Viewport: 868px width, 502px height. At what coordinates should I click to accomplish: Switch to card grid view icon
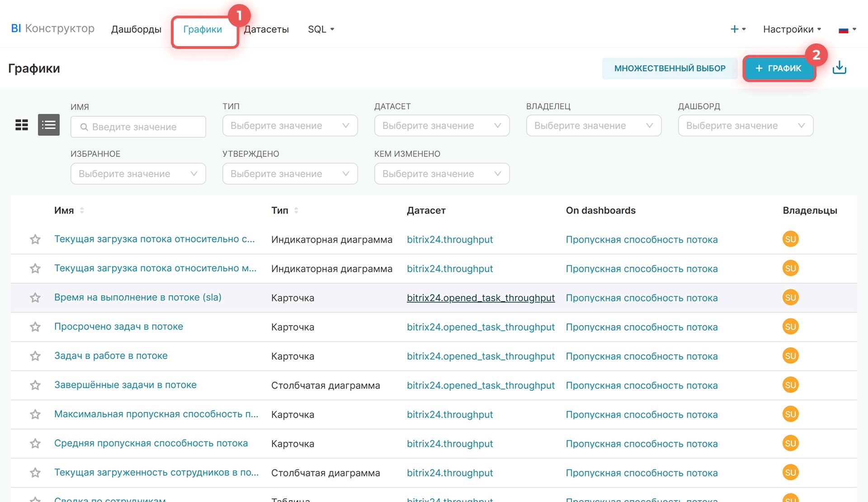22,125
